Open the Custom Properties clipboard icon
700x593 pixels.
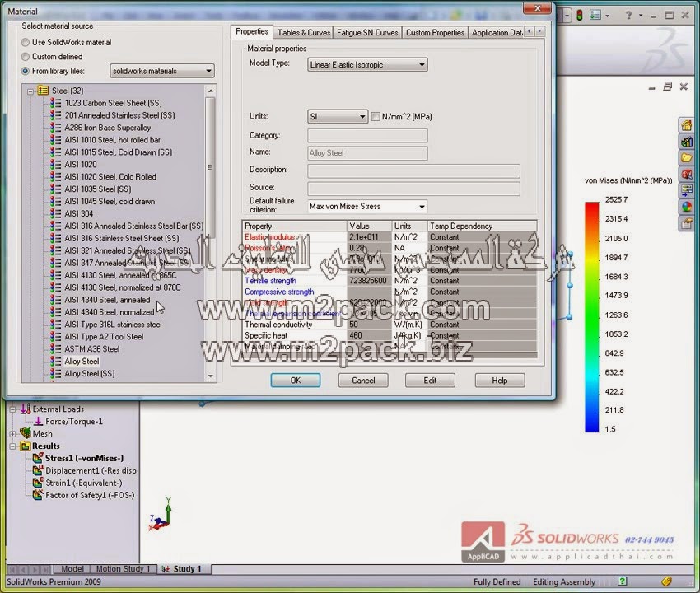pos(687,223)
